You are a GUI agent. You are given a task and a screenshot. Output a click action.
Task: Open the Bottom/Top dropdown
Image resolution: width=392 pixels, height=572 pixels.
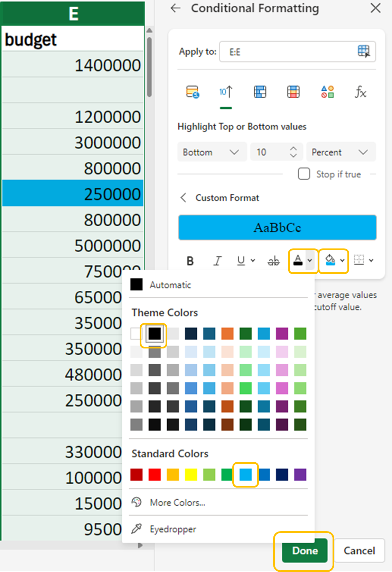[212, 152]
